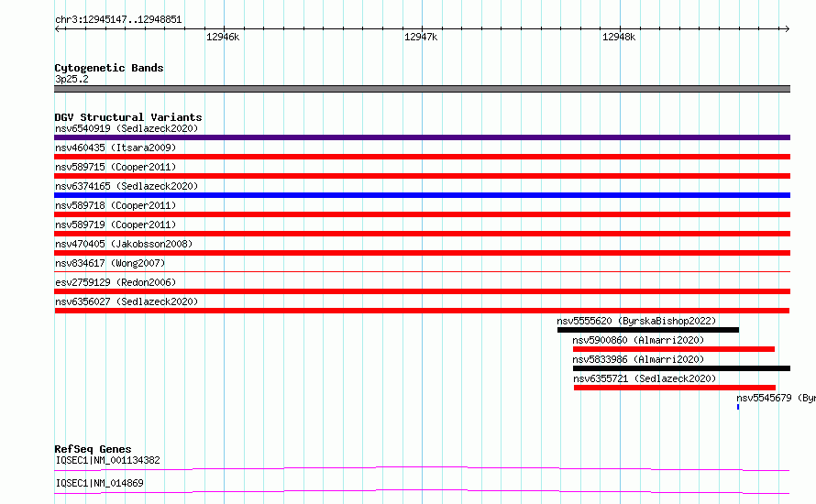Click the nsv6374165 (Sedlazeck2020) label
The width and height of the screenshot is (816, 504).
(127, 186)
